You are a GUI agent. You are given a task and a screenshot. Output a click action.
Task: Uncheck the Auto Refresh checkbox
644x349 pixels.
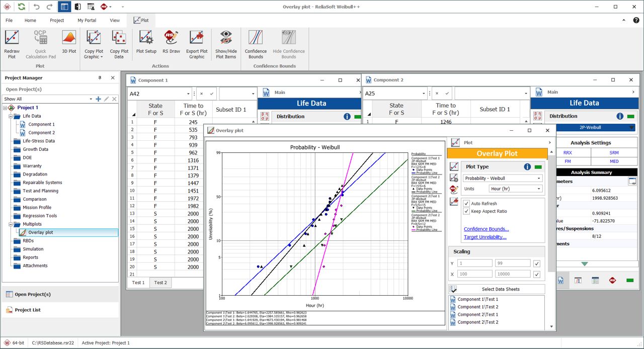[466, 204]
